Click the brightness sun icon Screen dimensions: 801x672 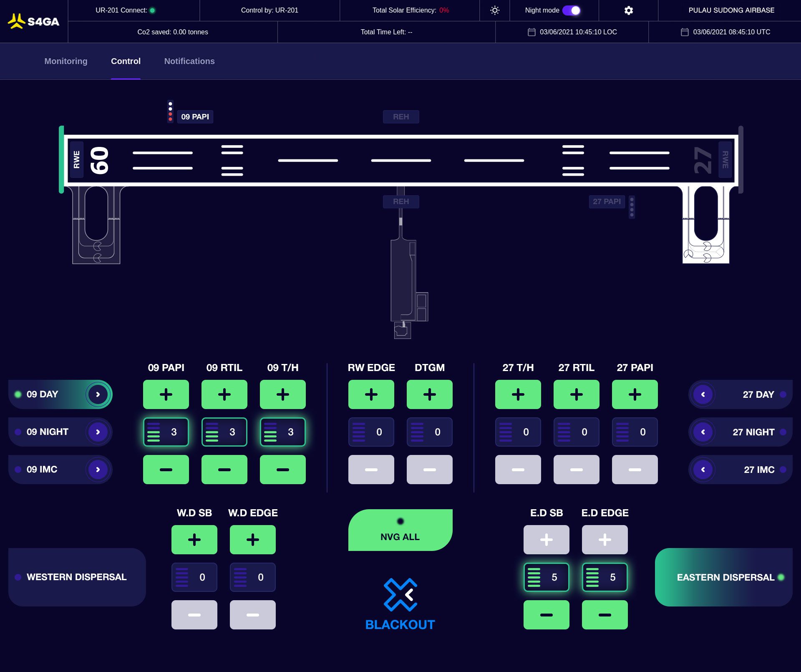coord(494,10)
